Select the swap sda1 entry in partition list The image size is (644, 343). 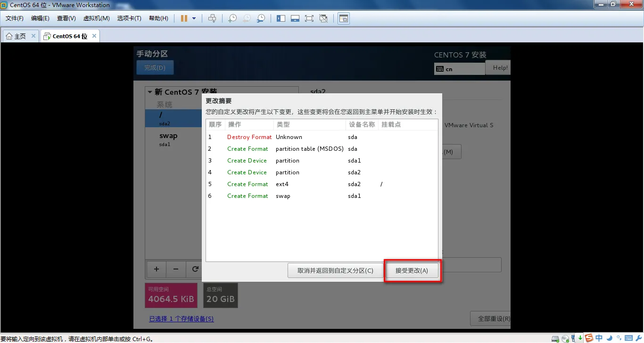(x=173, y=139)
